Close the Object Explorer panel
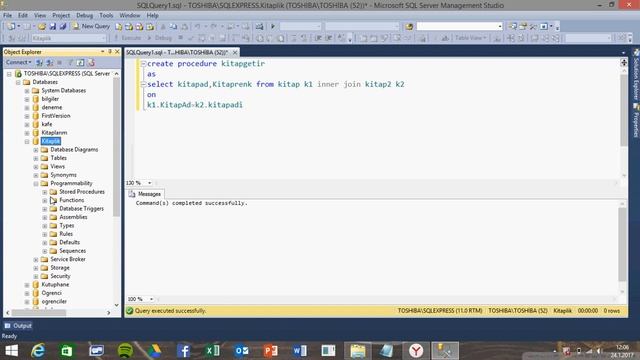Screen dimensions: 640x360 coord(117,52)
